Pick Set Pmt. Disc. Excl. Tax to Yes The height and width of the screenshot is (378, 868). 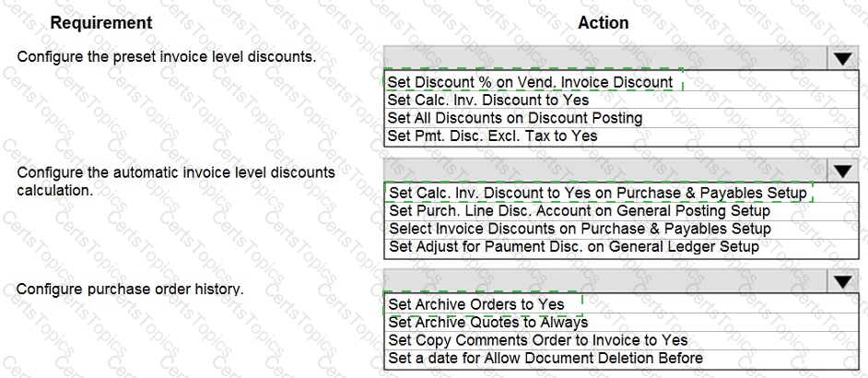click(492, 136)
